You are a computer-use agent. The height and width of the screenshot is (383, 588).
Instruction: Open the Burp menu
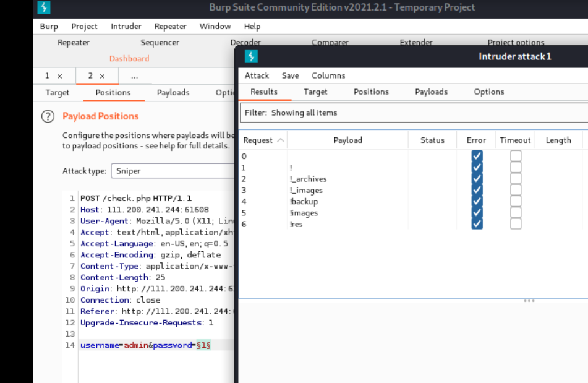click(x=49, y=26)
